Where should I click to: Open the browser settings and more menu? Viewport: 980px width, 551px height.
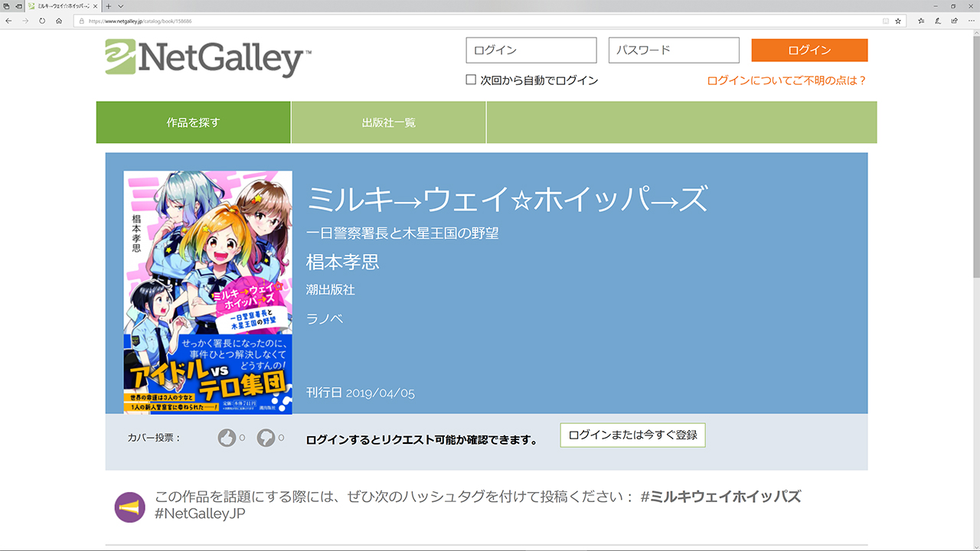971,21
